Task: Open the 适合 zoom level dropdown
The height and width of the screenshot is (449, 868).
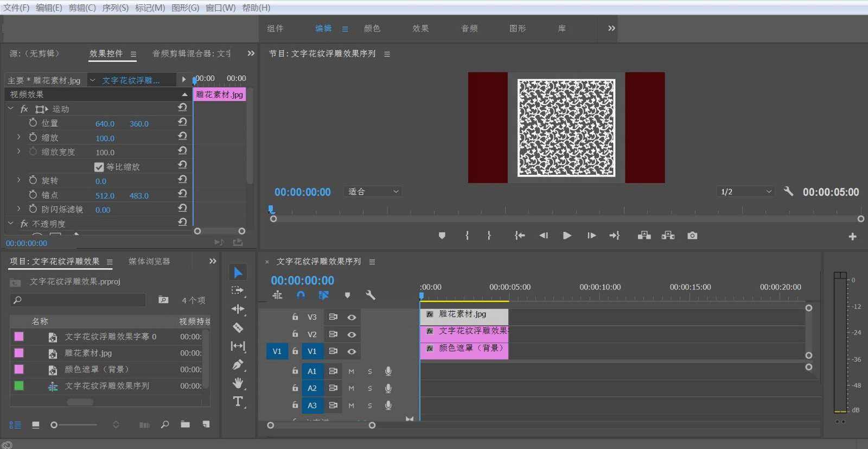Action: pyautogui.click(x=373, y=192)
